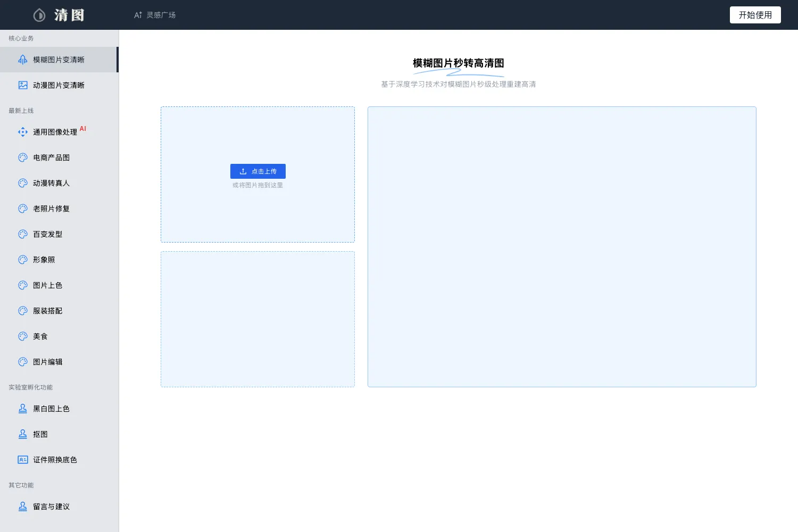This screenshot has height=532, width=798.
Task: Click the upload arrow icon in 点击上传
Action: pyautogui.click(x=243, y=171)
